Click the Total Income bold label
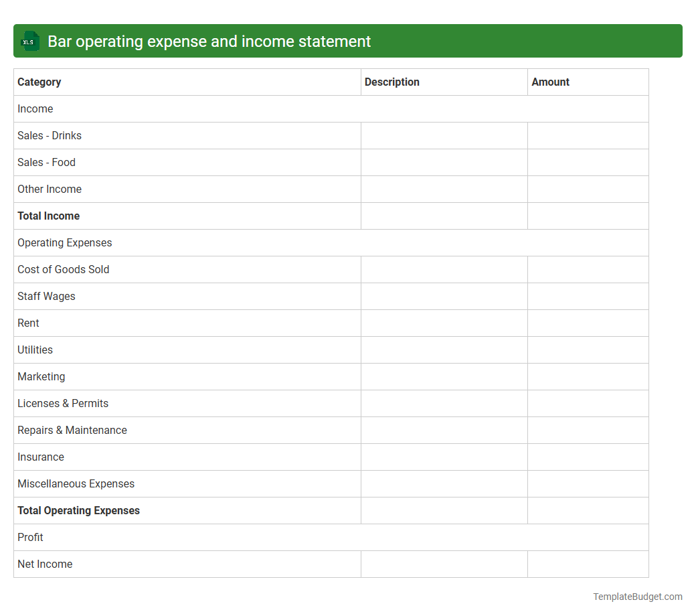This screenshot has height=616, width=696. (x=48, y=216)
